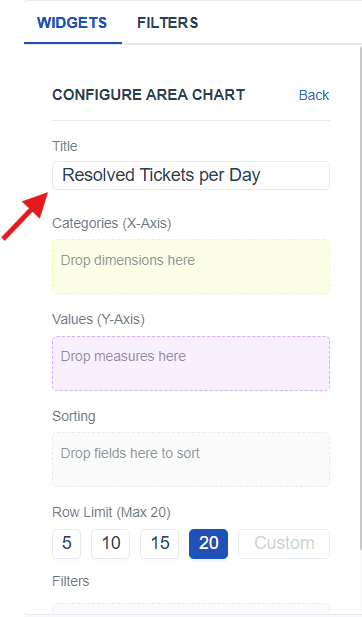Click the Categories (X-Axis) label
Screen dimensions: 362x617
[112, 224]
